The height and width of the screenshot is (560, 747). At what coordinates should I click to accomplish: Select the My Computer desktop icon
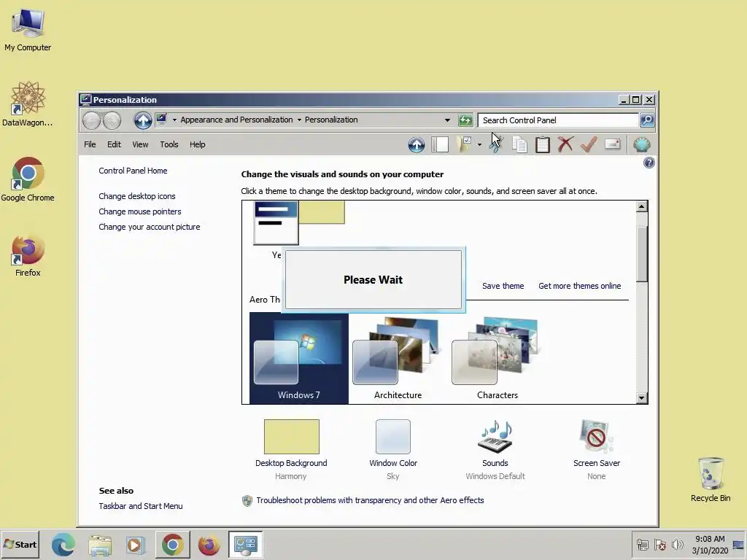click(28, 29)
